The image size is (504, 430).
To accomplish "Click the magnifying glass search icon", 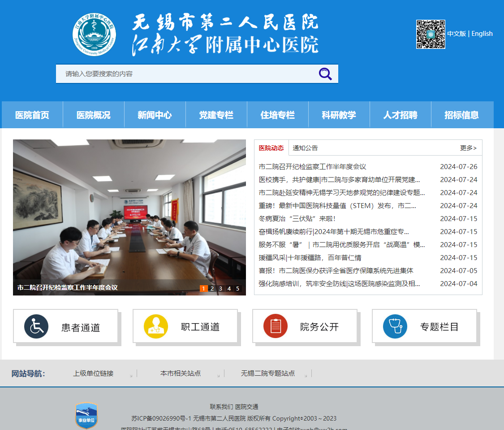I will coord(325,74).
